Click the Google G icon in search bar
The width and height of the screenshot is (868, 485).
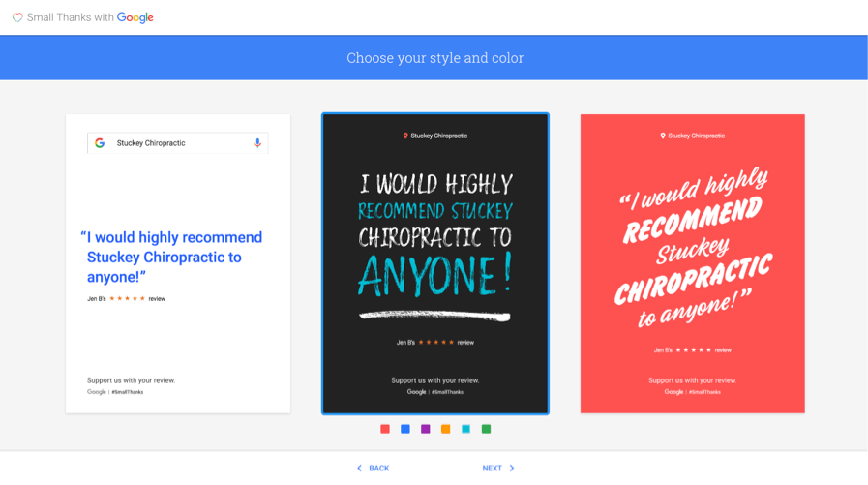coord(100,143)
